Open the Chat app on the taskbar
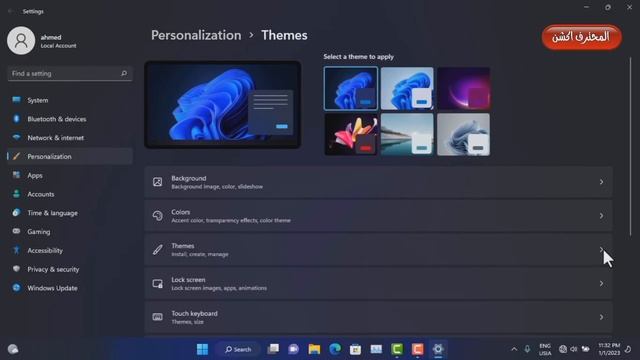Screen dimensions: 640x360 pos(293,349)
